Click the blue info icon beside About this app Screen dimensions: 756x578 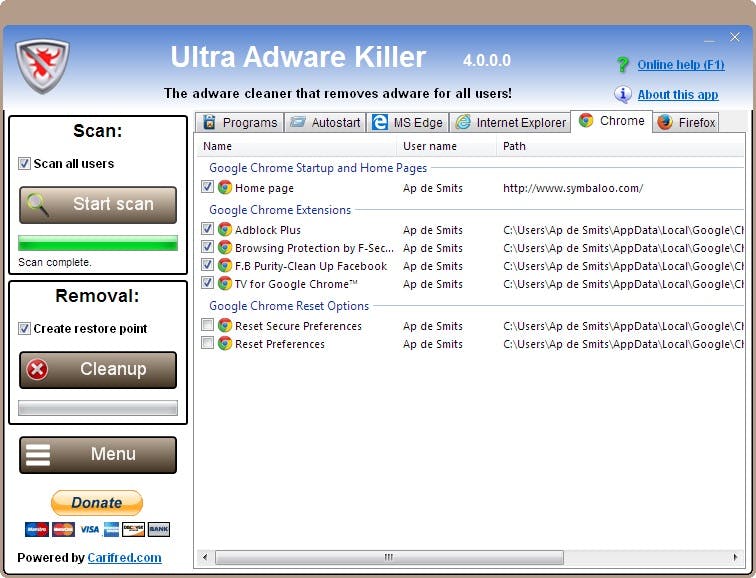pyautogui.click(x=622, y=94)
